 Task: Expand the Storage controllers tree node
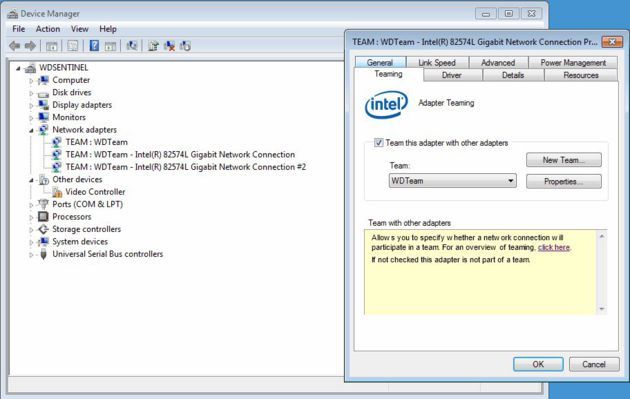point(31,230)
